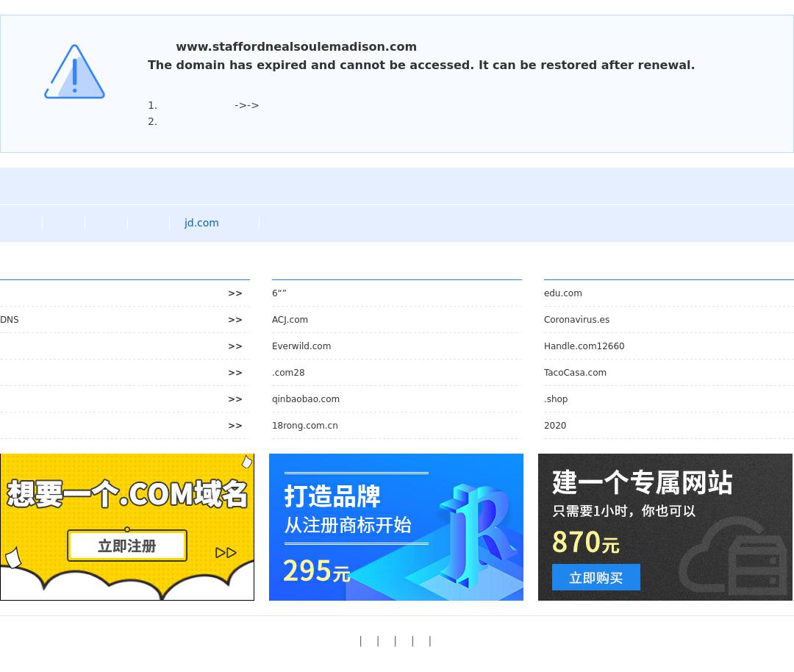
Task: Click the blue warning triangle icon
Action: tap(74, 71)
